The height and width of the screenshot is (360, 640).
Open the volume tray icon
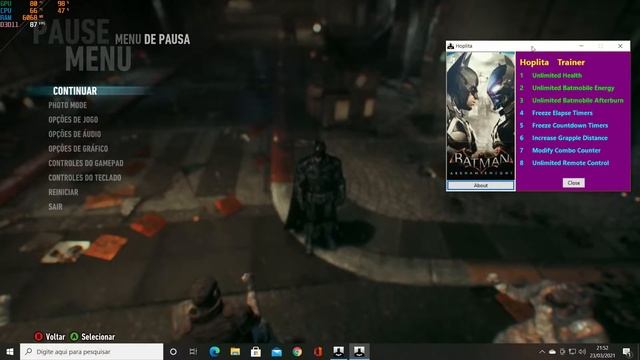(x=582, y=351)
